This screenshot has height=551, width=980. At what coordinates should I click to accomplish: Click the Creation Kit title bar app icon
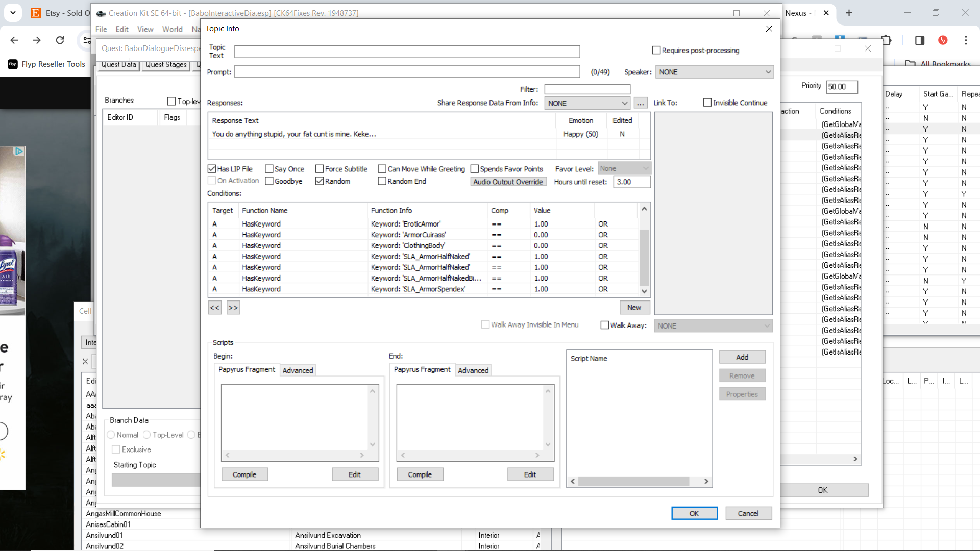tap(101, 13)
